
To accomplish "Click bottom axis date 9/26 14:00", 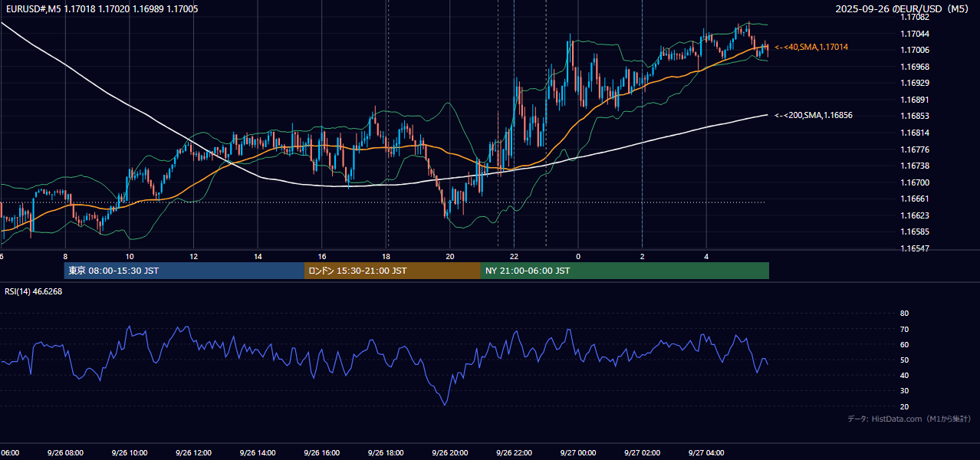I will (x=258, y=453).
